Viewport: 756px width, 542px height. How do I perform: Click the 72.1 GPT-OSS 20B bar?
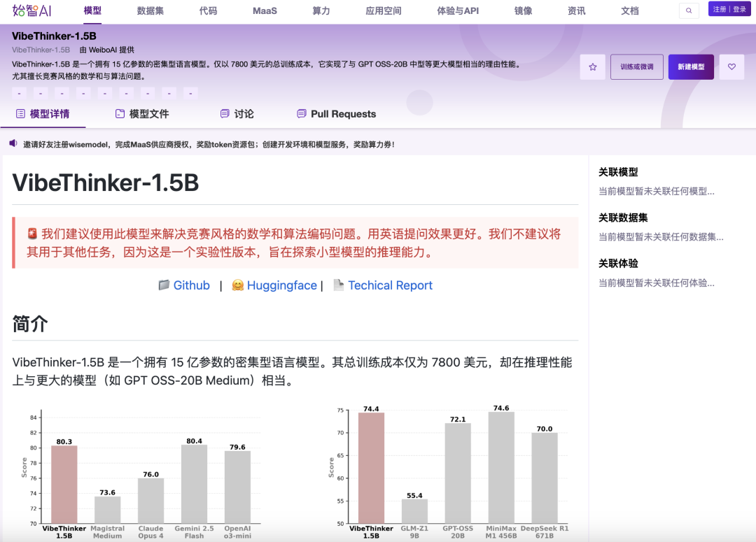(x=458, y=473)
